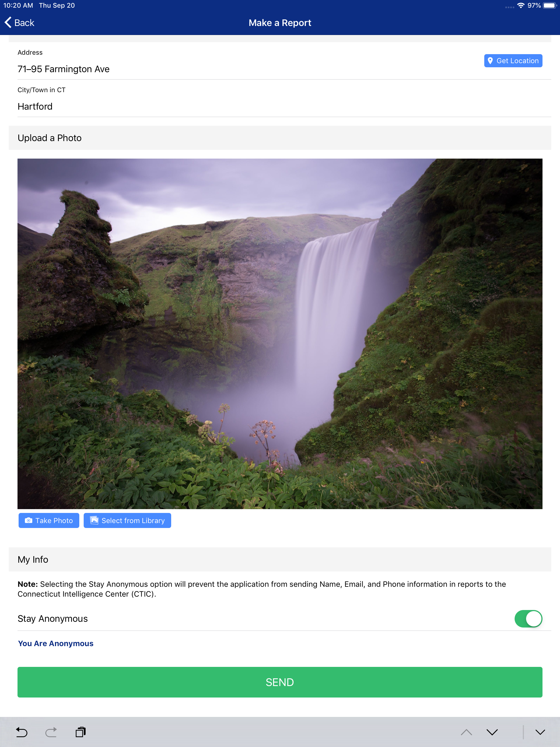Disable the Stay Anonymous switch

[528, 619]
